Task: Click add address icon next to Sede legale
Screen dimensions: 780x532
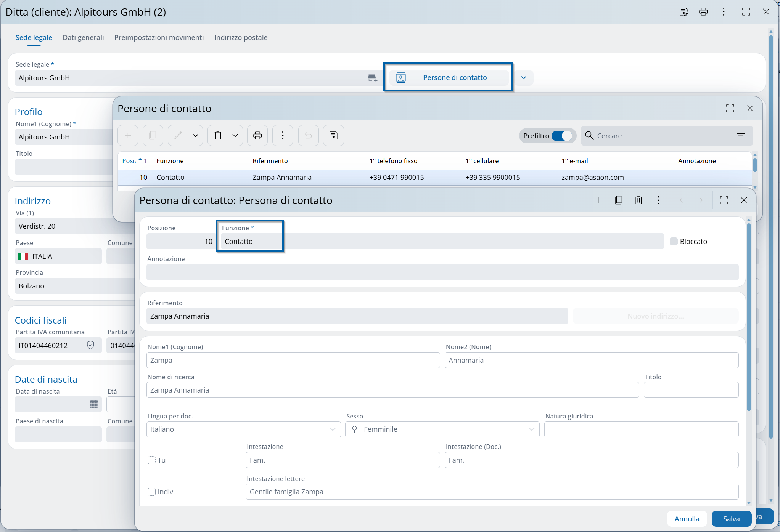Action: coord(372,78)
